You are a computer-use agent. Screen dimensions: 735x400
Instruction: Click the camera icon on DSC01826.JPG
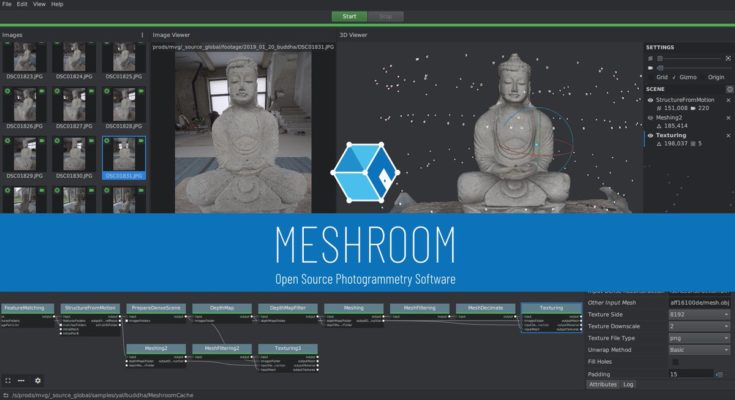(x=42, y=91)
